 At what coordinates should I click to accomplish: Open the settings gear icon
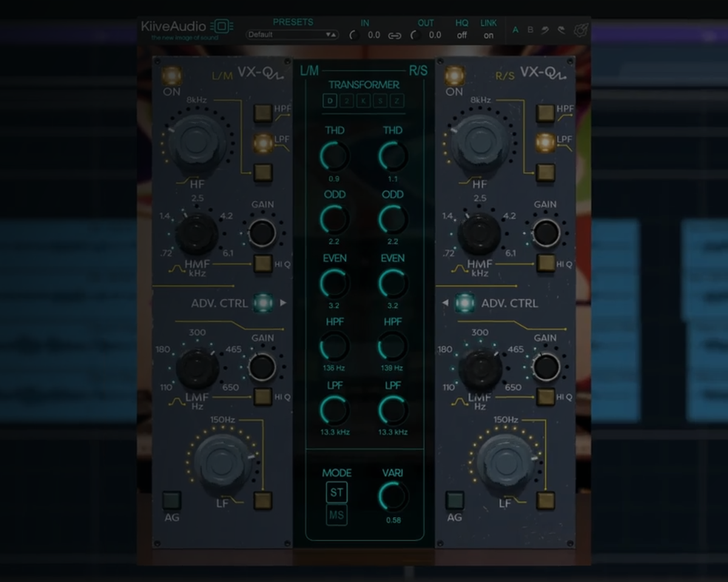(581, 30)
